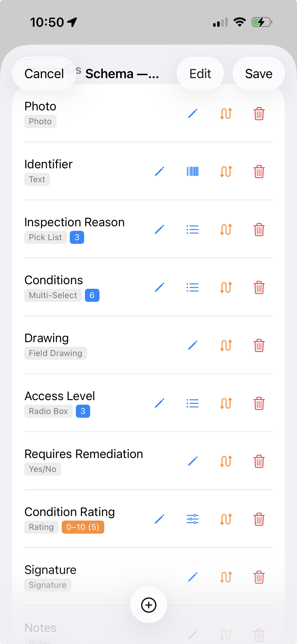297x644 pixels.
Task: Tap the Edit button in header
Action: (x=200, y=74)
